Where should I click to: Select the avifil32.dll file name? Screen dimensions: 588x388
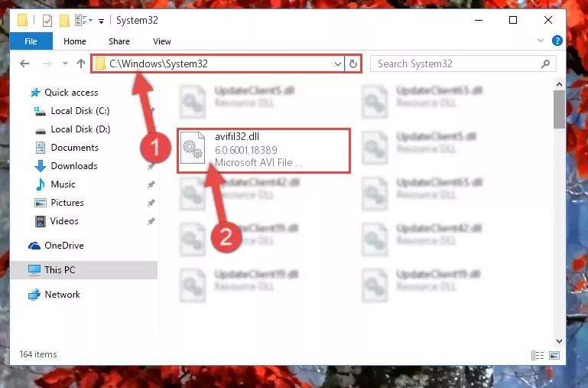[237, 136]
